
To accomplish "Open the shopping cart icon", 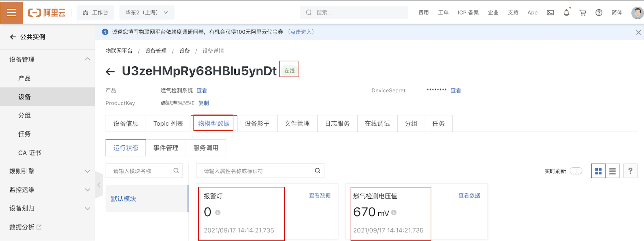I will tap(583, 13).
